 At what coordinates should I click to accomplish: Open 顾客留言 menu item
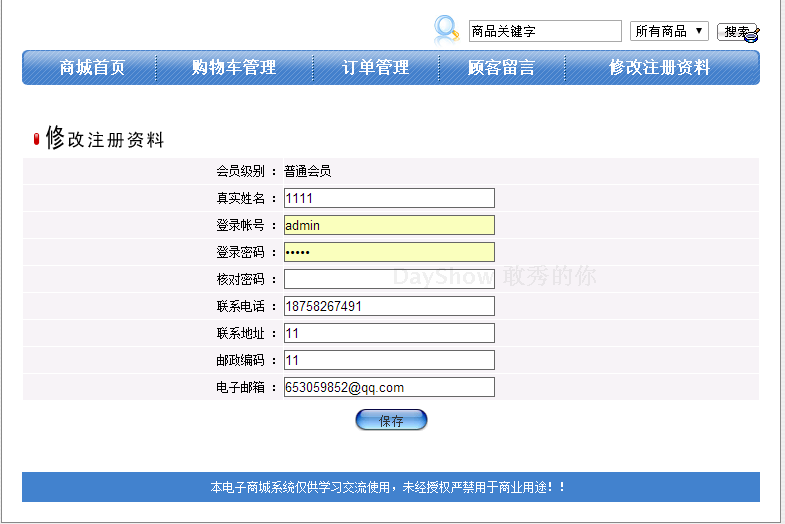(x=501, y=67)
